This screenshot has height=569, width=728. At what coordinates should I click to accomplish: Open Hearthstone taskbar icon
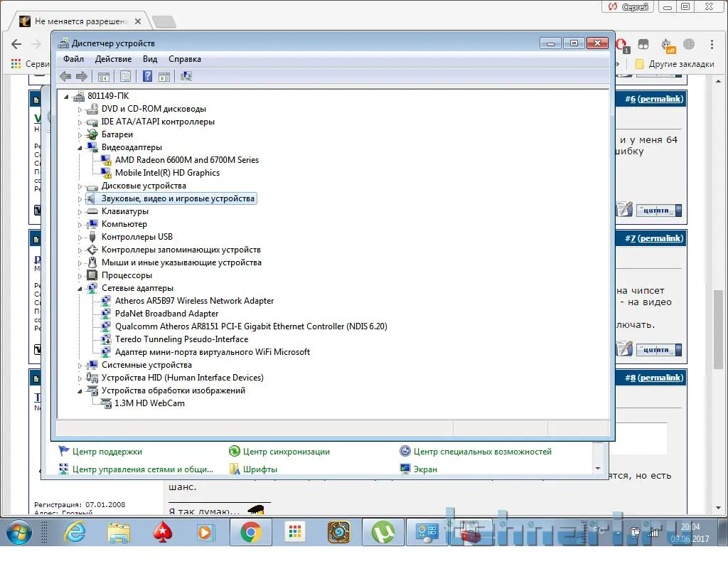(x=339, y=532)
